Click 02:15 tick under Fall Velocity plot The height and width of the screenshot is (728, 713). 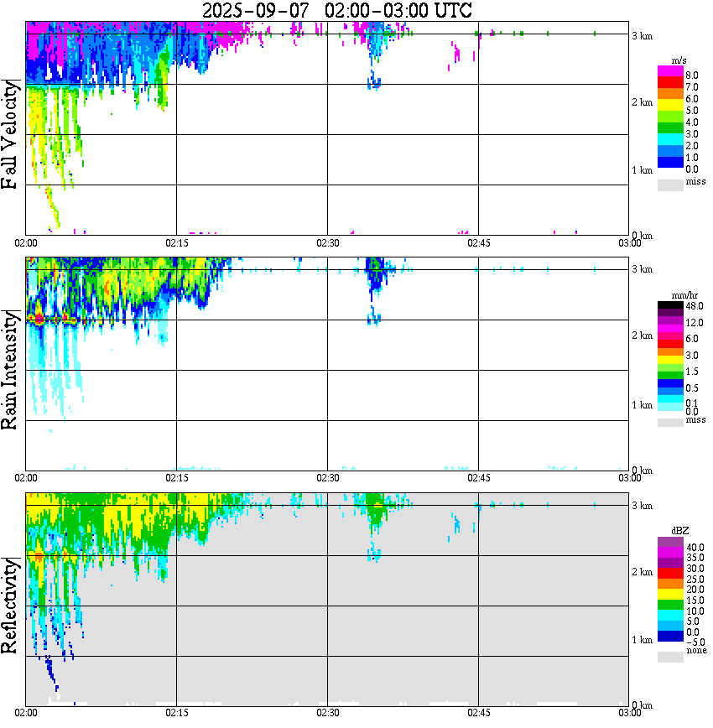click(x=177, y=243)
